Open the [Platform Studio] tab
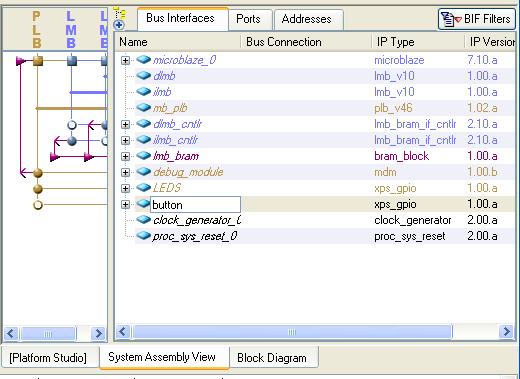The height and width of the screenshot is (379, 520). (50, 358)
